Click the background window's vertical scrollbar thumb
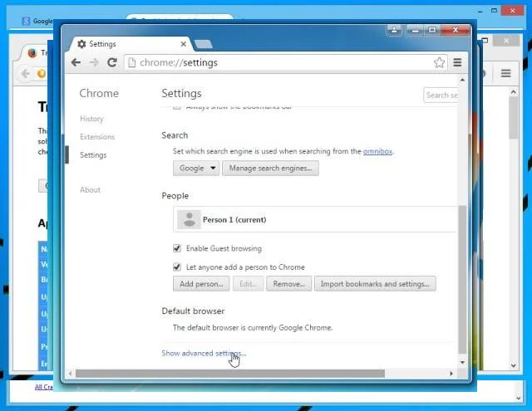Viewport: 532px width, 411px height. pyautogui.click(x=514, y=118)
